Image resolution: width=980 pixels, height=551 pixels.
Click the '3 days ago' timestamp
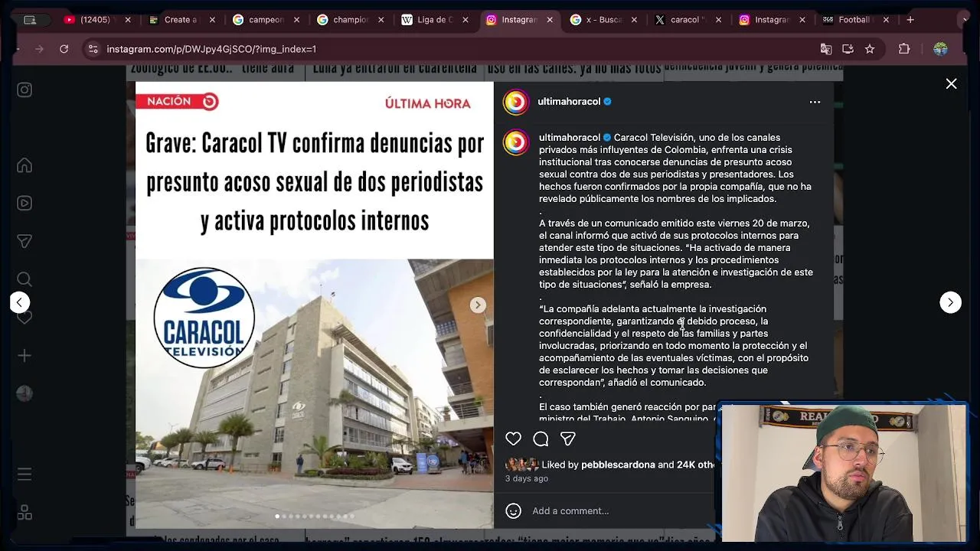527,478
